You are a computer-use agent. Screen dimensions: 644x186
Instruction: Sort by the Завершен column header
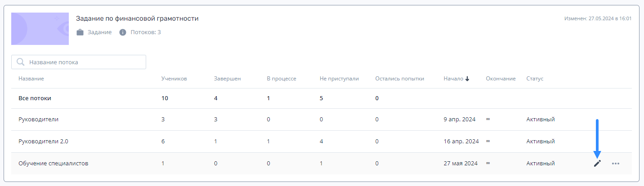coord(228,79)
